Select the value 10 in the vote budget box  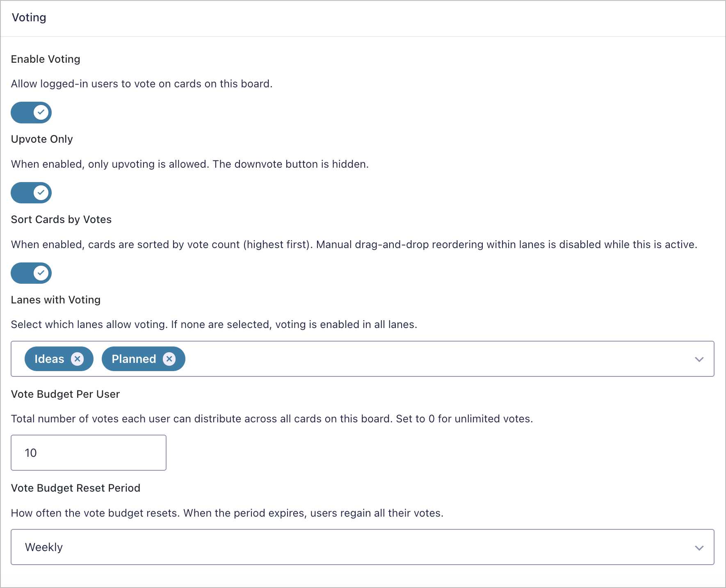31,453
